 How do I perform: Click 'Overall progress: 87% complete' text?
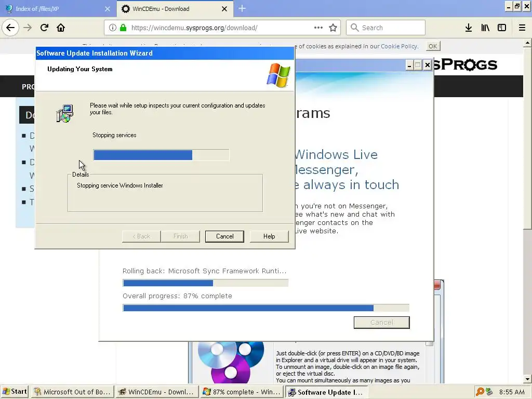coord(177,296)
